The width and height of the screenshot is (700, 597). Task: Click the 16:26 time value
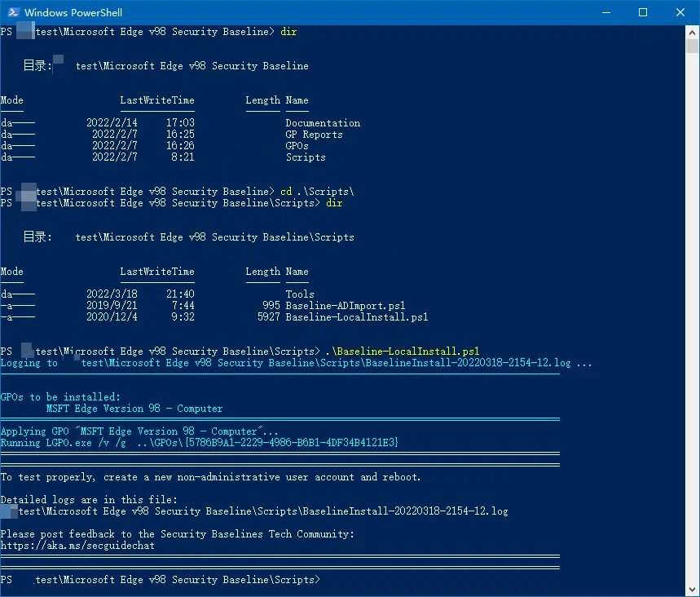pyautogui.click(x=180, y=146)
